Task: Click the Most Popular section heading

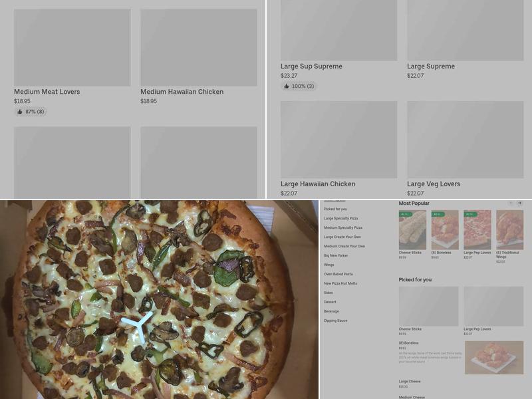Action: [414, 203]
